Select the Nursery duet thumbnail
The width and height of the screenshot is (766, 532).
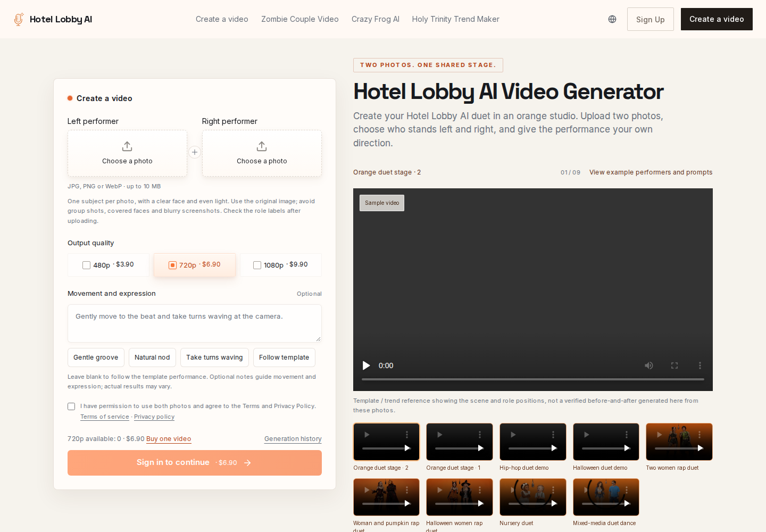click(533, 497)
